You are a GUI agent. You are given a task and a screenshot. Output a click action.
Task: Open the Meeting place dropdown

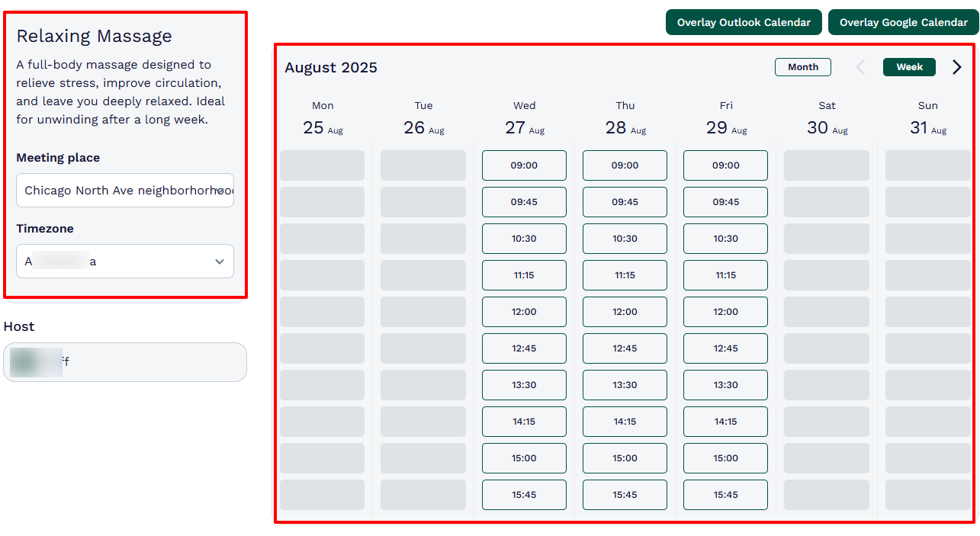click(x=125, y=191)
